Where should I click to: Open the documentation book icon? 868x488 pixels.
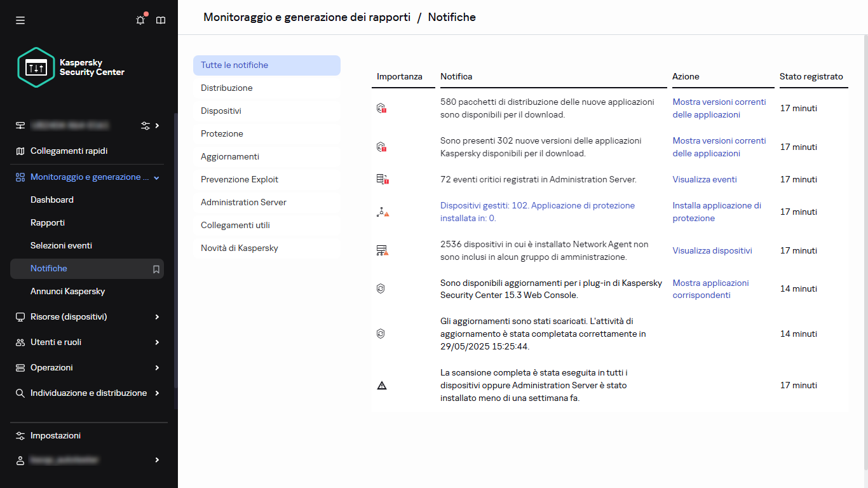pos(160,20)
